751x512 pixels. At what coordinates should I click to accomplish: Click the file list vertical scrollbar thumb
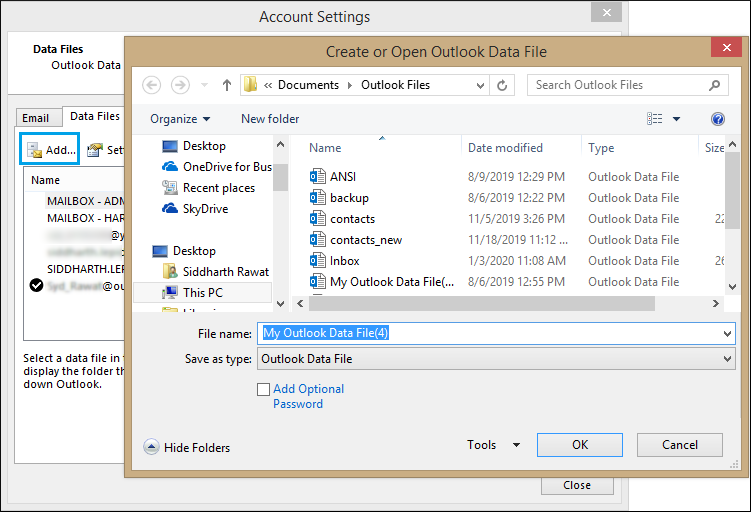click(732, 191)
